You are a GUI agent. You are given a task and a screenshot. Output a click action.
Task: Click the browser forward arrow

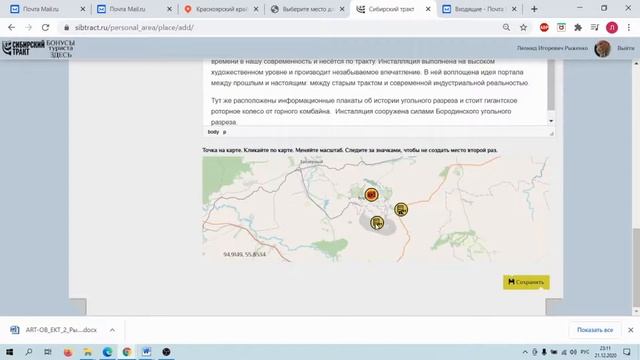(x=28, y=27)
